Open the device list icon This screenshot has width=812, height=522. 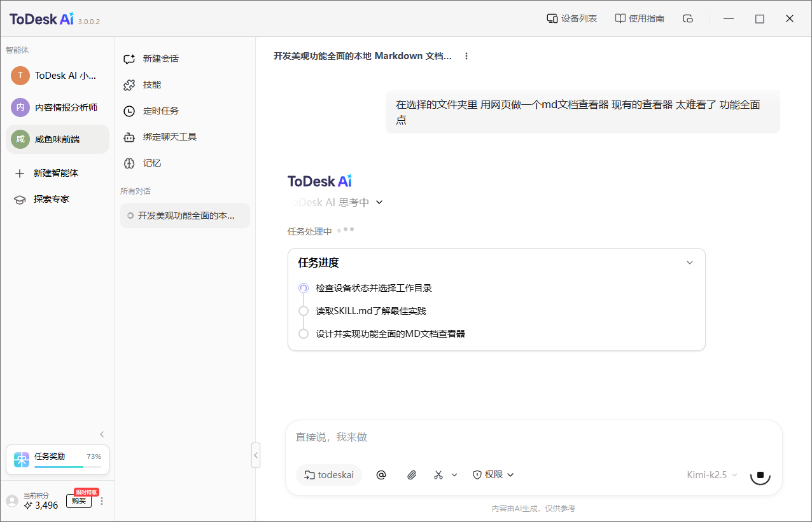(x=552, y=18)
